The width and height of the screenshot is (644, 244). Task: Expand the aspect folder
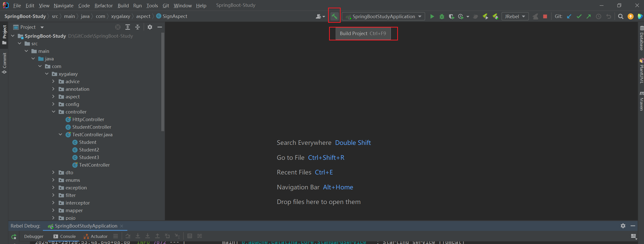pyautogui.click(x=53, y=97)
